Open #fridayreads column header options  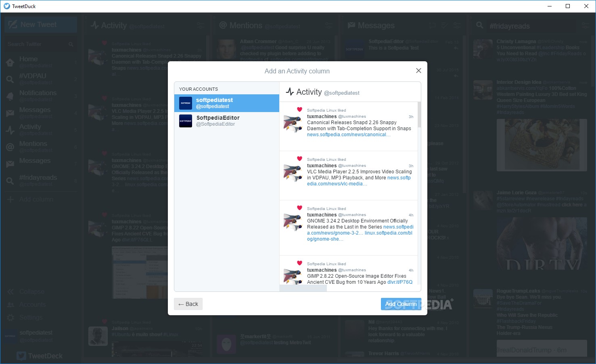[x=585, y=25]
